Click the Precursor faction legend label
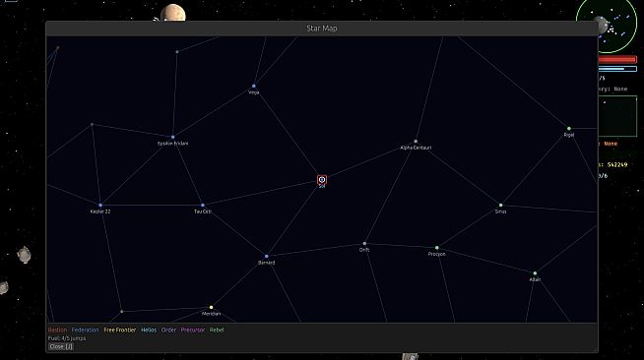This screenshot has width=644, height=360. pos(193,330)
